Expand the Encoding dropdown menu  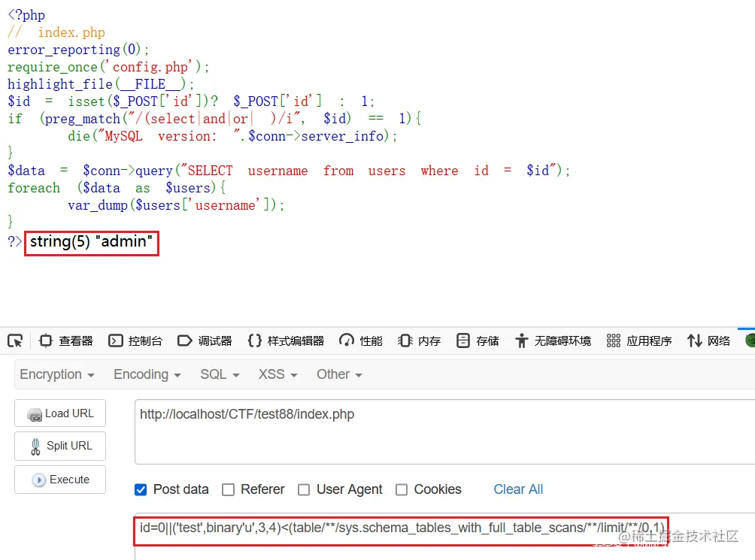(147, 374)
